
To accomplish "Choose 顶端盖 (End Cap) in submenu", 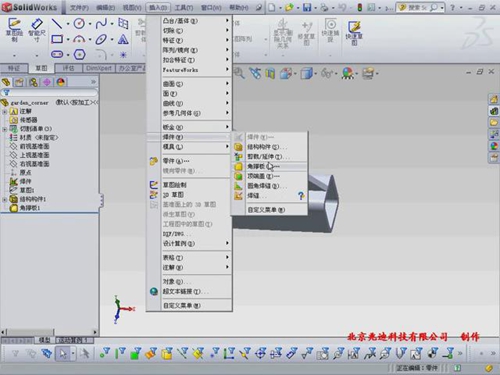I will point(269,176).
